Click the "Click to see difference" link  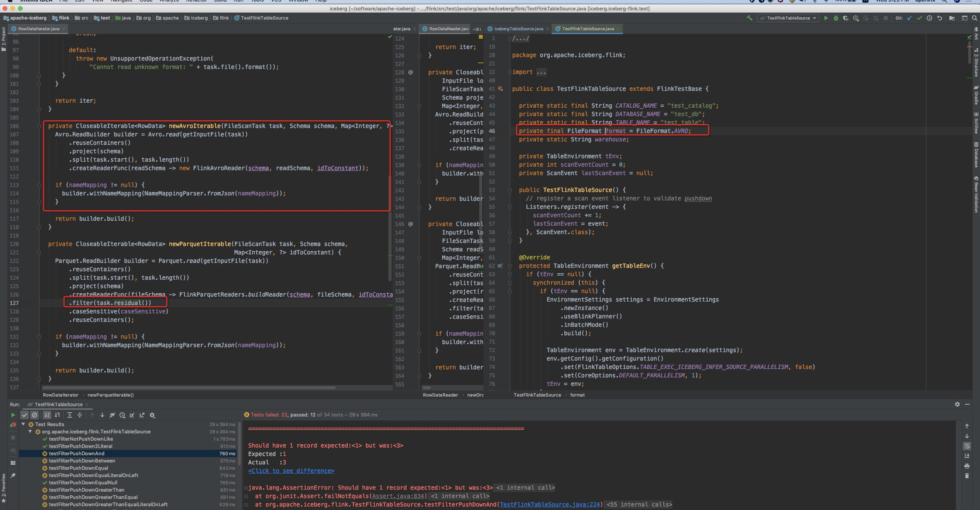coord(291,471)
